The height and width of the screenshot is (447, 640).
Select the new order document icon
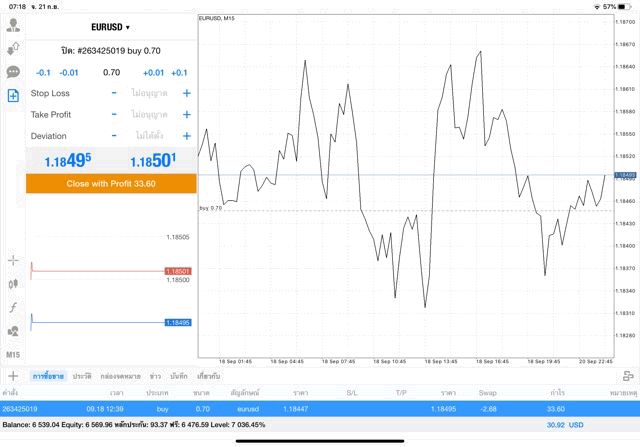[x=13, y=96]
